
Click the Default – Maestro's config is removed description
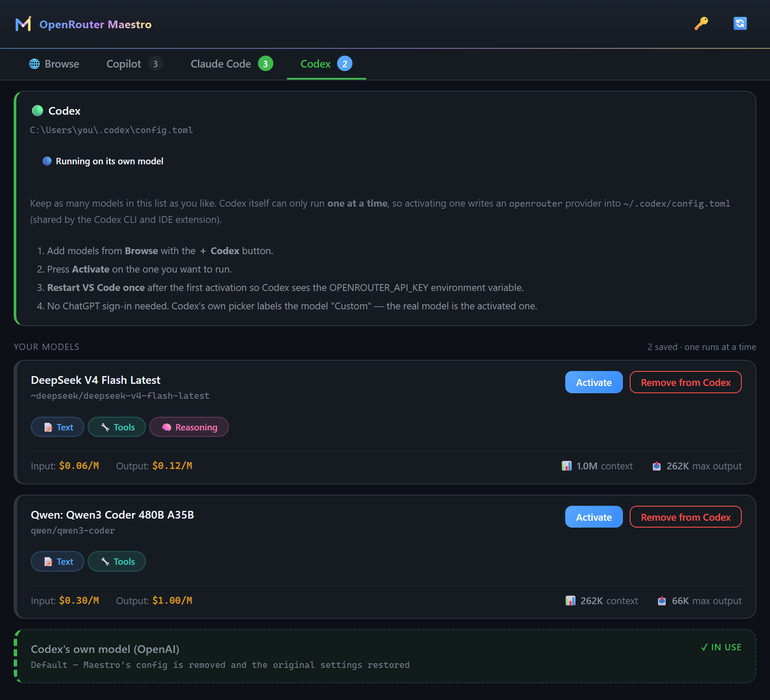click(x=220, y=665)
